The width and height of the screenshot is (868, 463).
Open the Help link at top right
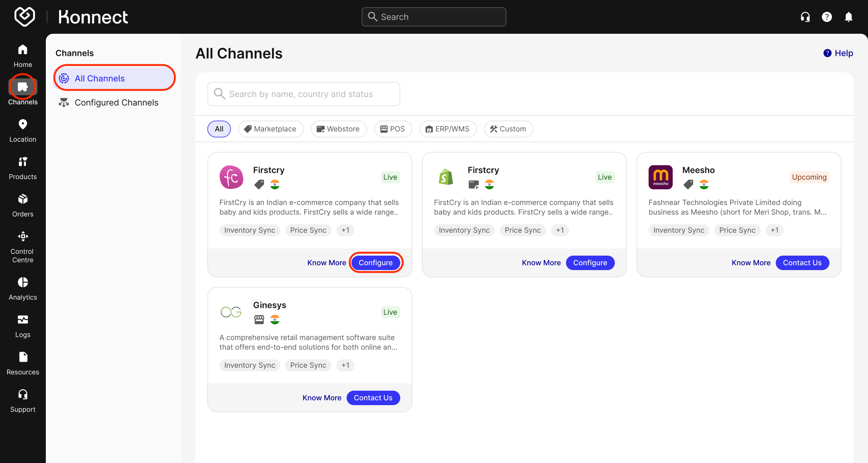838,53
